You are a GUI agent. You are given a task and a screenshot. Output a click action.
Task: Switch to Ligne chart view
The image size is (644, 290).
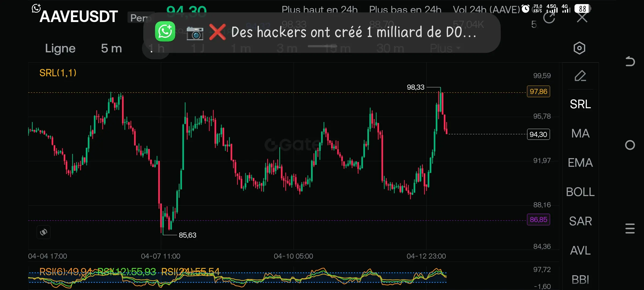(60, 49)
